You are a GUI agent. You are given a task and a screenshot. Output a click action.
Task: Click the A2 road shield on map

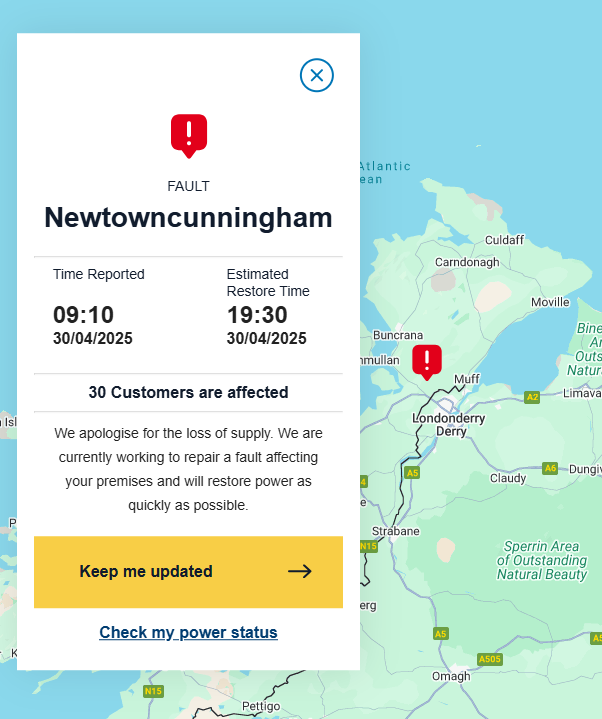[x=532, y=397]
